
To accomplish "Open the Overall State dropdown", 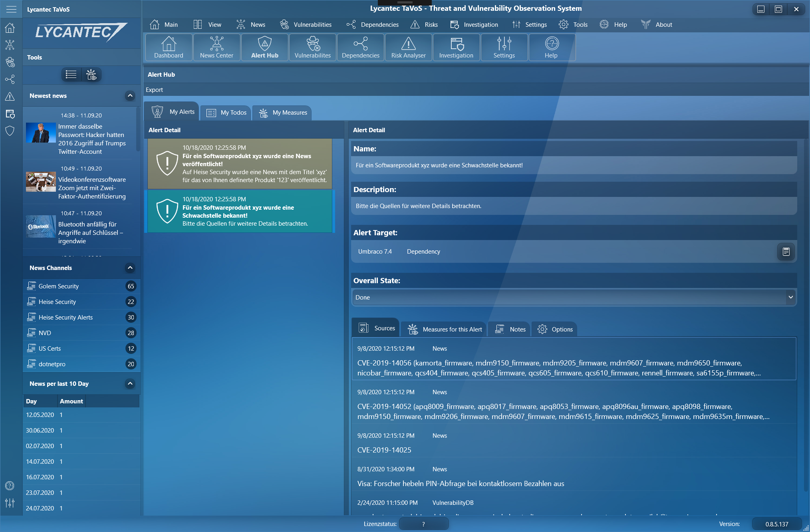I will click(x=790, y=297).
